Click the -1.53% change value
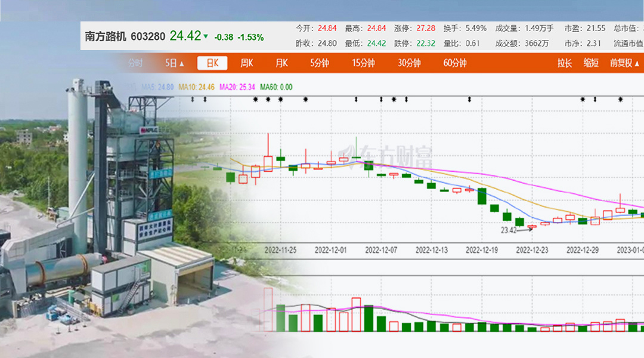This screenshot has height=358, width=644. click(x=250, y=38)
